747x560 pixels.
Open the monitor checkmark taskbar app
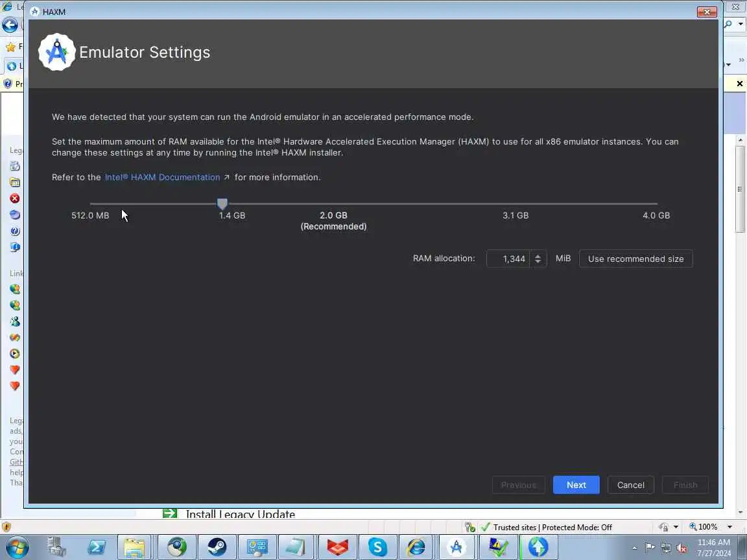pyautogui.click(x=498, y=547)
